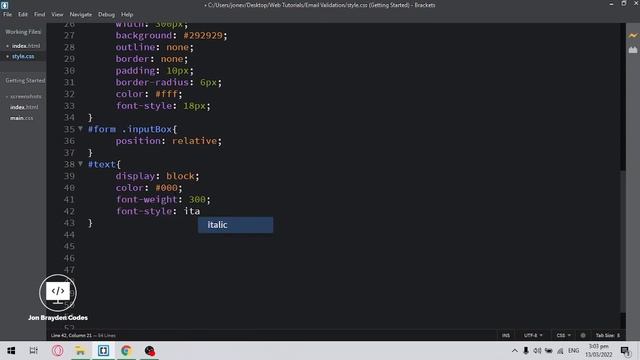Open index.html in Working Files
The height and width of the screenshot is (360, 640).
(x=26, y=46)
